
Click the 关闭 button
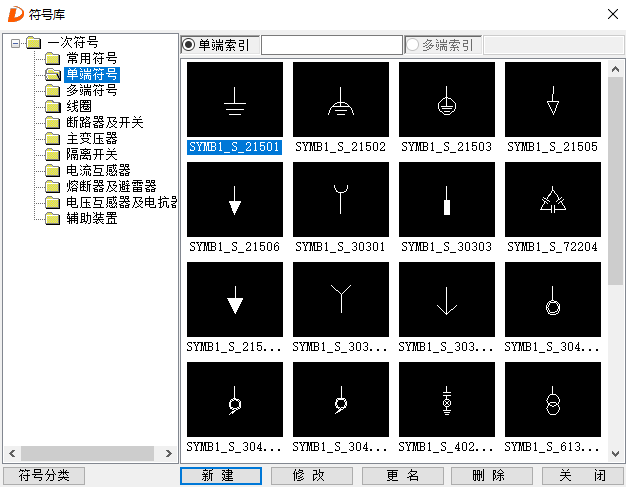[x=583, y=476]
